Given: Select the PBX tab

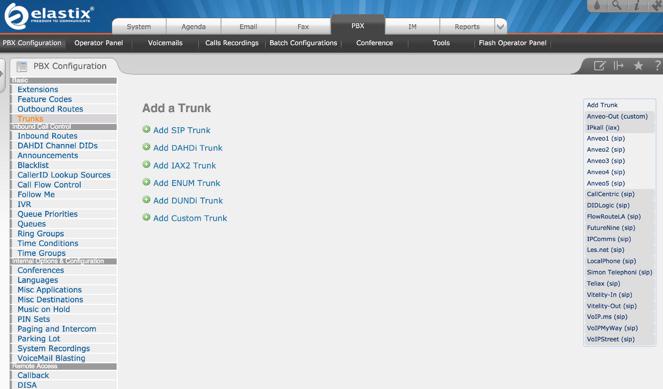Looking at the screenshot, I should [358, 25].
